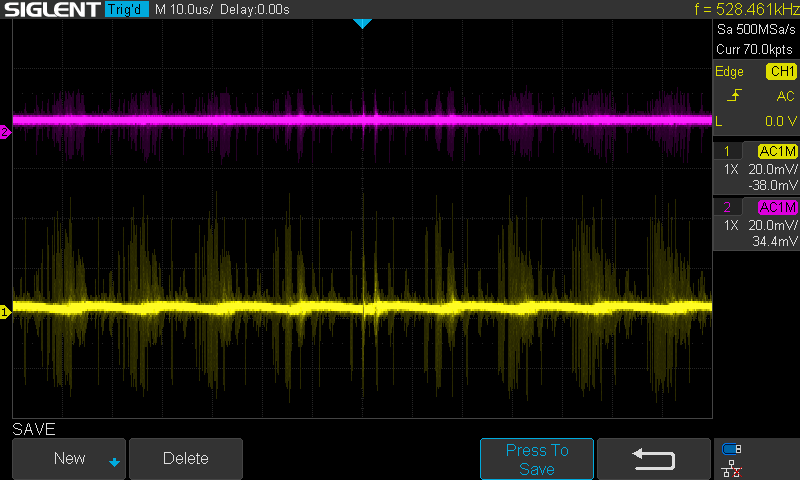Screen dimensions: 800x480
Task: Select channel 2 ground level marker
Action: [x=5, y=132]
